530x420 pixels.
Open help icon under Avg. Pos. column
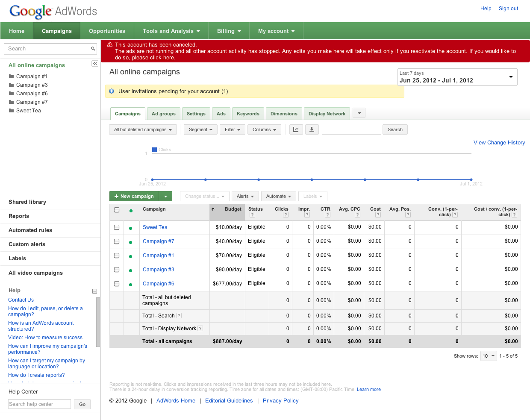click(408, 215)
